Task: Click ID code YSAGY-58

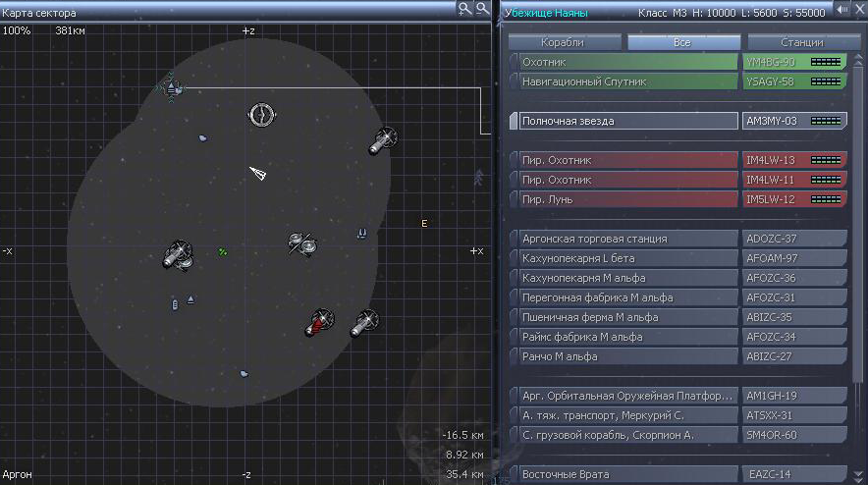Action: 770,81
